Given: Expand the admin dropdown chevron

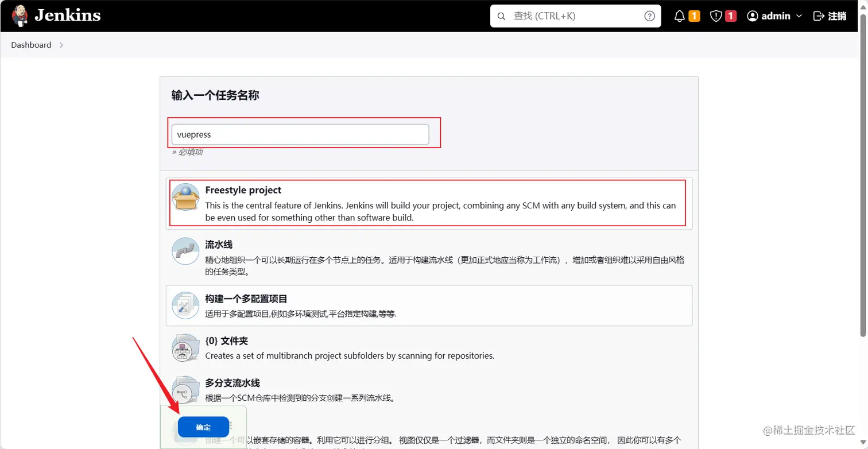Looking at the screenshot, I should [799, 16].
